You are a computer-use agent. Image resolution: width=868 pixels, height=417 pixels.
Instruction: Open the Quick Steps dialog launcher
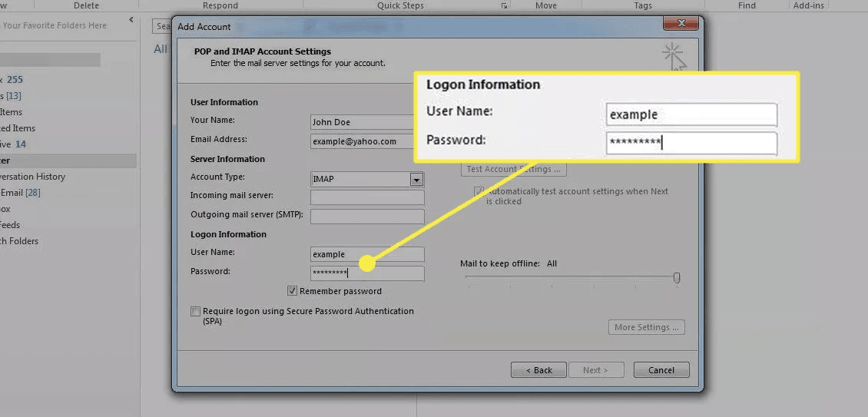coord(505,6)
